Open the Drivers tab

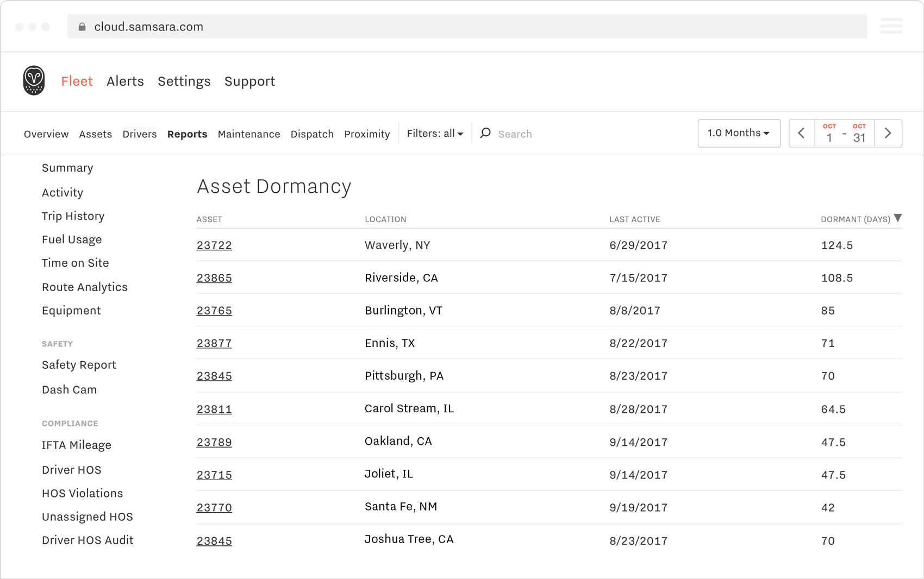(140, 134)
